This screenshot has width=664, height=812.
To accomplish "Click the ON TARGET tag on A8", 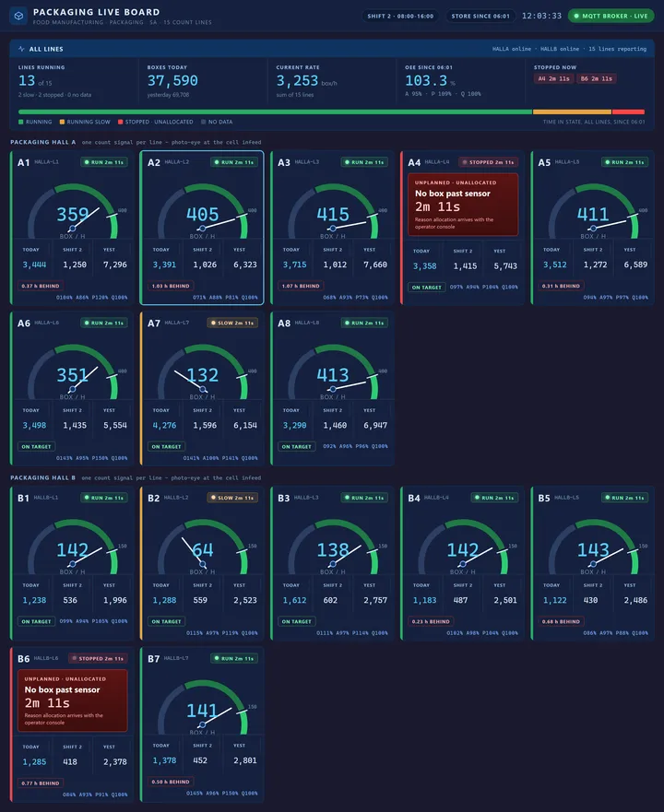I will 296,446.
